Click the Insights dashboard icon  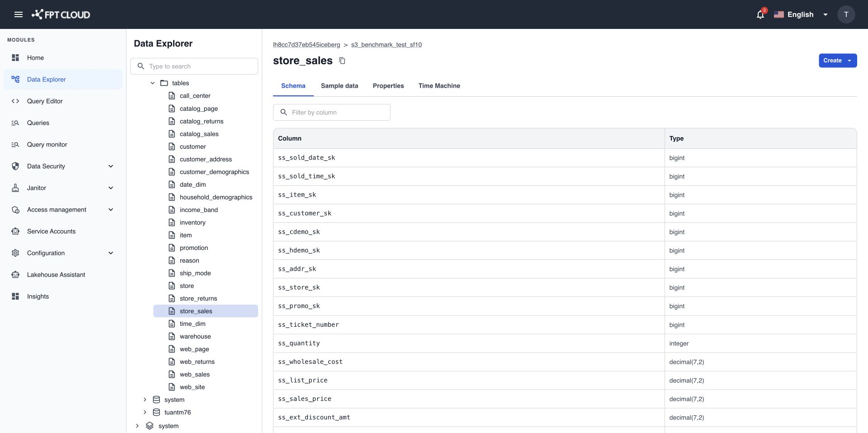click(x=15, y=297)
